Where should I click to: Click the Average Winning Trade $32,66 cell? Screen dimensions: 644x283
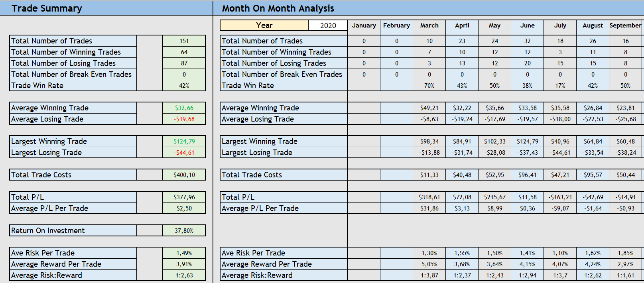tap(184, 108)
